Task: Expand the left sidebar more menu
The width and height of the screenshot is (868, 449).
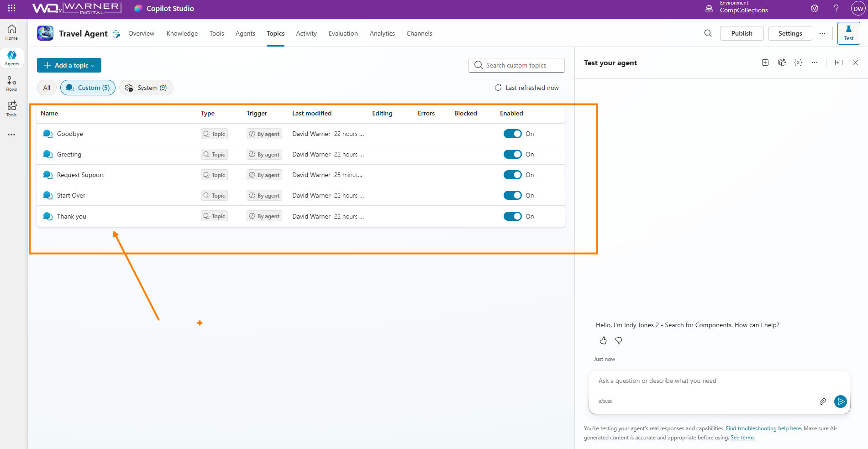Action: coord(11,135)
